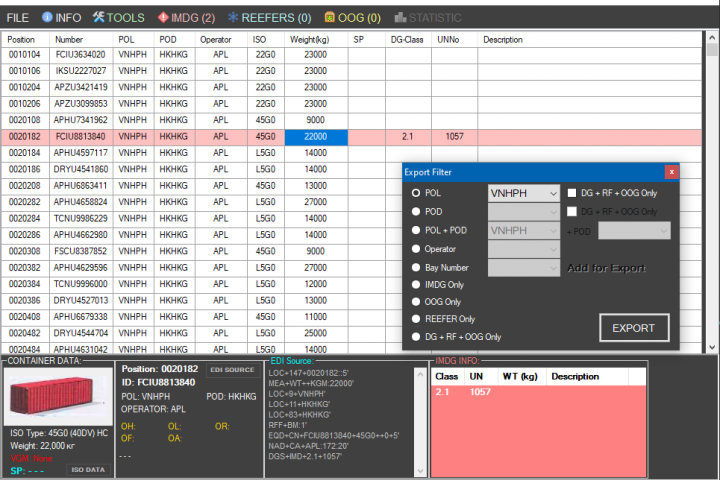This screenshot has width=720, height=480.
Task: Expand the Bay Number dropdown
Action: [x=524, y=268]
